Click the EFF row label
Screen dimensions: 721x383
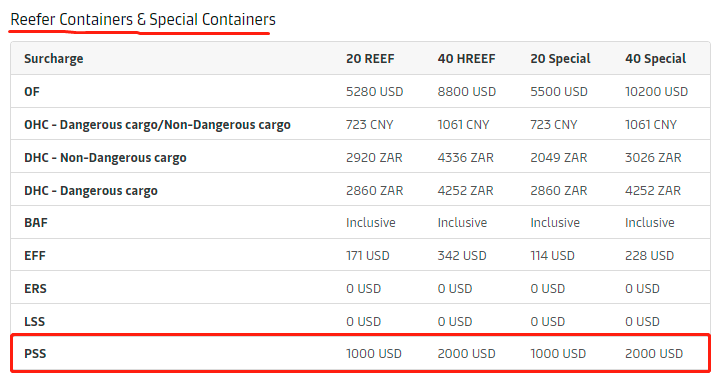coord(34,256)
